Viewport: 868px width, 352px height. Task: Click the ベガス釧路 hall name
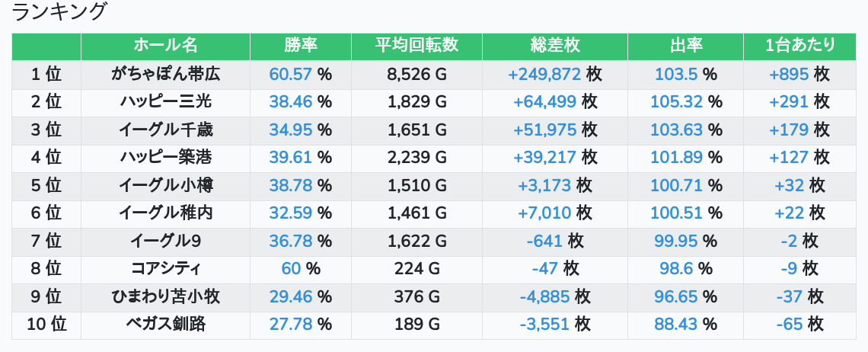pyautogui.click(x=165, y=325)
